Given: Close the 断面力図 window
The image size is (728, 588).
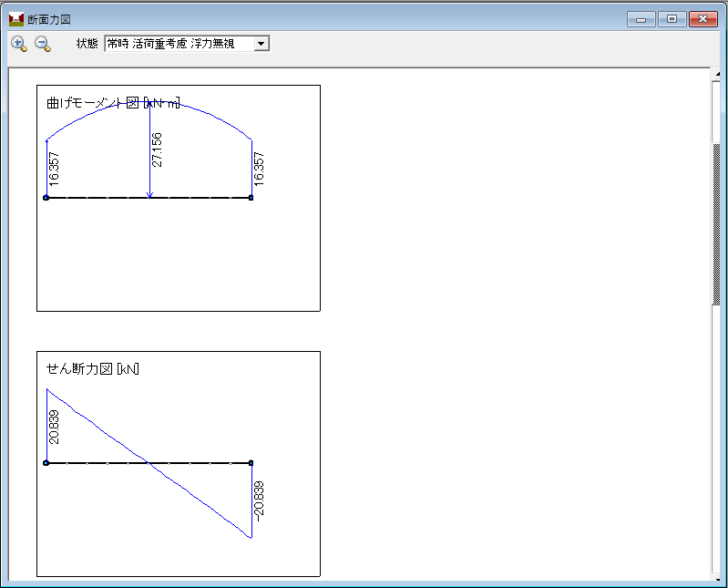Looking at the screenshot, I should coord(702,19).
